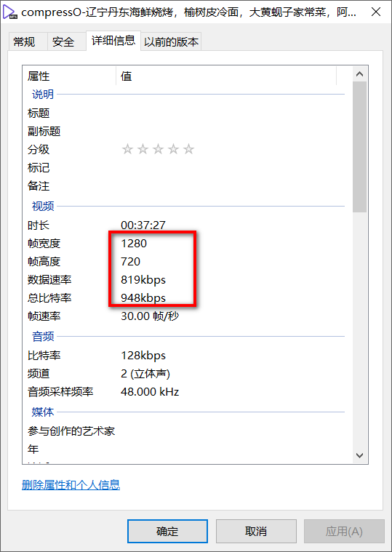Select the 总比特率 value 948kbps
Screen dimensions: 392x552
[x=143, y=298]
